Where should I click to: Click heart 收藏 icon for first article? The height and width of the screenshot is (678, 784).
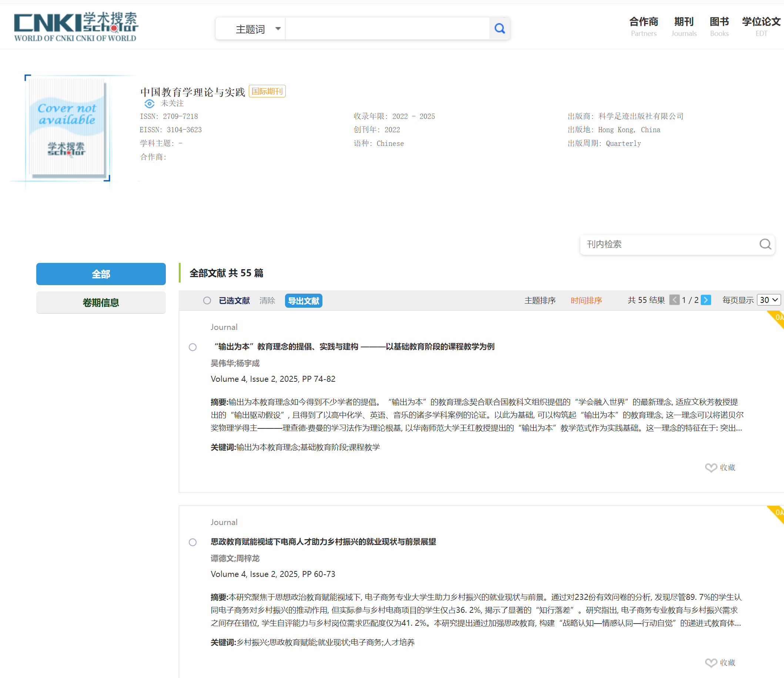[x=711, y=468]
